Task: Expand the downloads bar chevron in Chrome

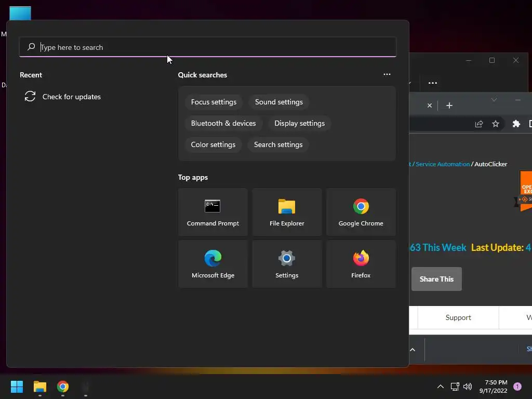Action: click(x=413, y=350)
